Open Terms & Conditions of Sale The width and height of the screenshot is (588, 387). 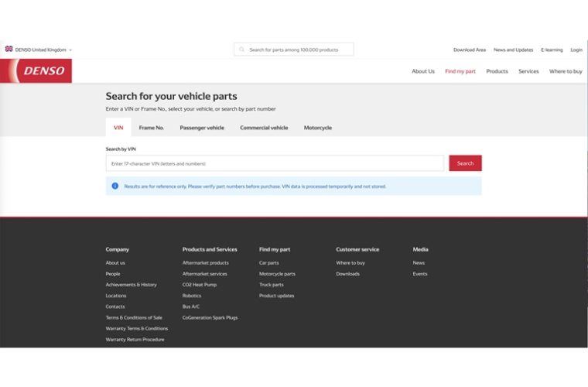coord(134,317)
